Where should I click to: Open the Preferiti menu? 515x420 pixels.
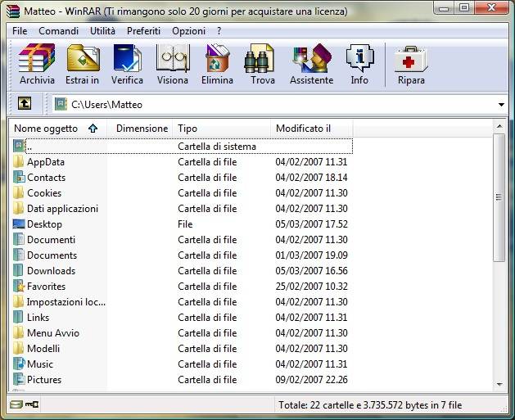pyautogui.click(x=143, y=31)
